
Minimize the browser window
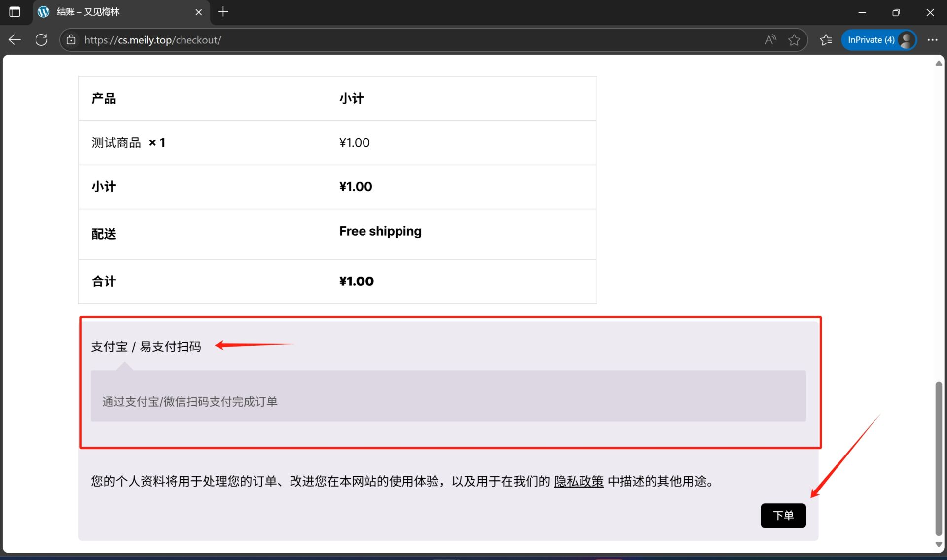(x=862, y=12)
